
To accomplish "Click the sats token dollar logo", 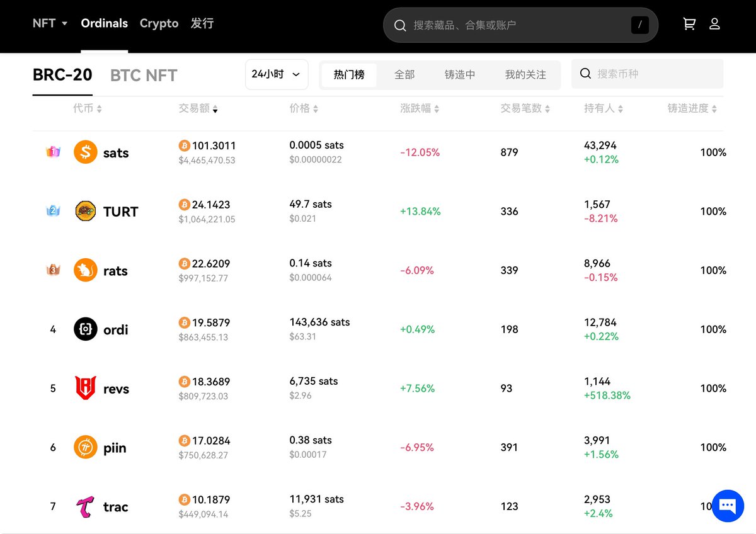I will pyautogui.click(x=86, y=152).
